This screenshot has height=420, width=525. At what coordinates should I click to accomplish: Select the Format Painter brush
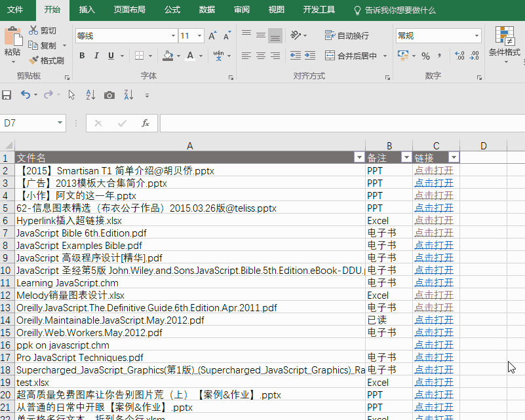click(33, 60)
